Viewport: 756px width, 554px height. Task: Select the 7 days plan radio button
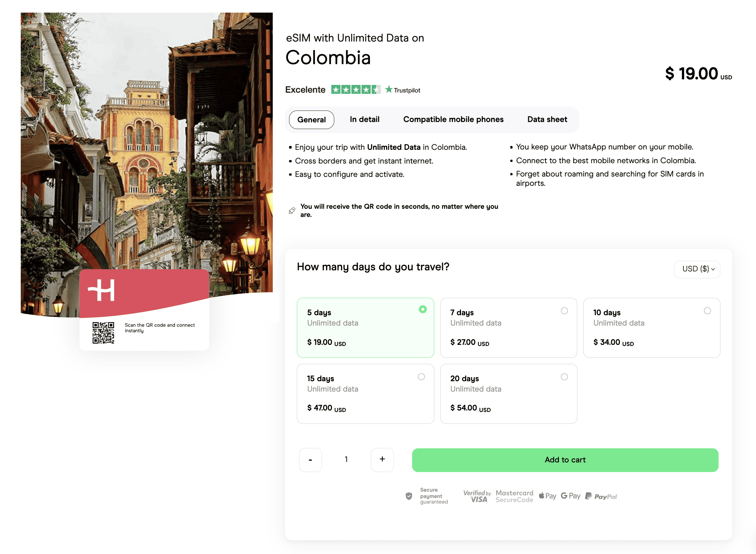pos(564,311)
